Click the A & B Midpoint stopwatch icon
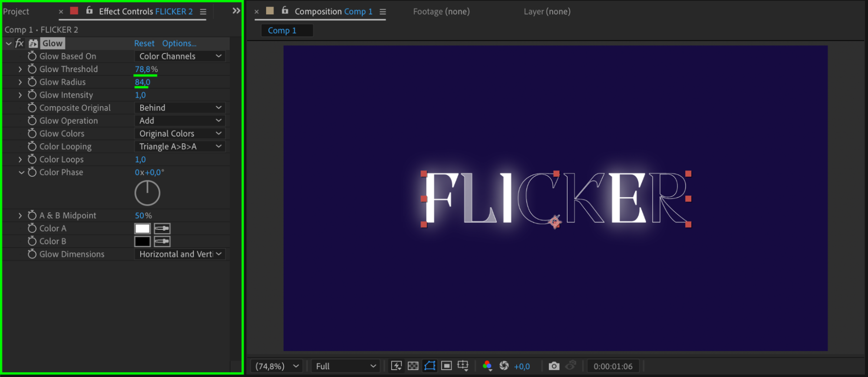 [x=32, y=215]
